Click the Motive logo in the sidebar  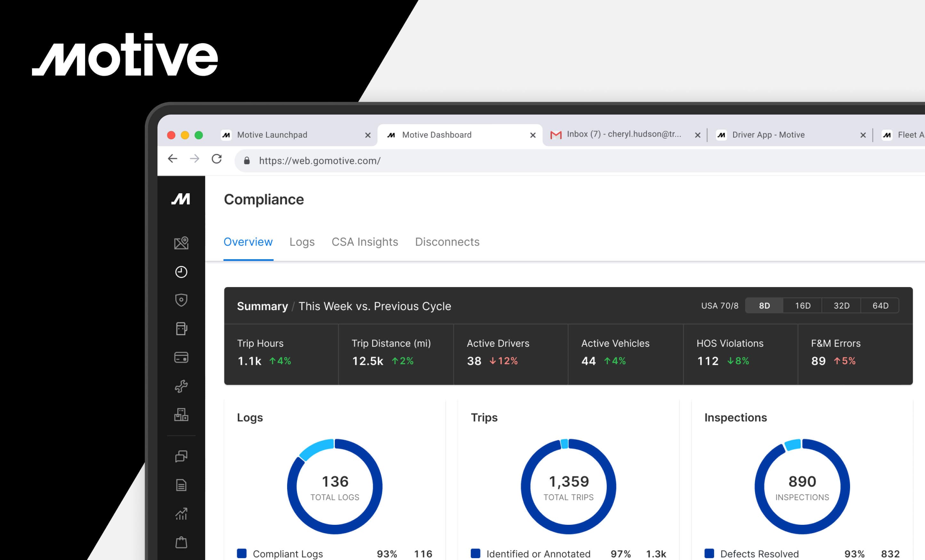tap(181, 199)
